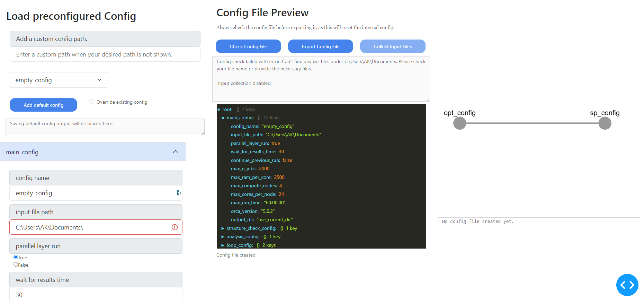Screen dimensions: 644x303
Task: Click the resize handle of the config check box
Action: click(x=428, y=99)
